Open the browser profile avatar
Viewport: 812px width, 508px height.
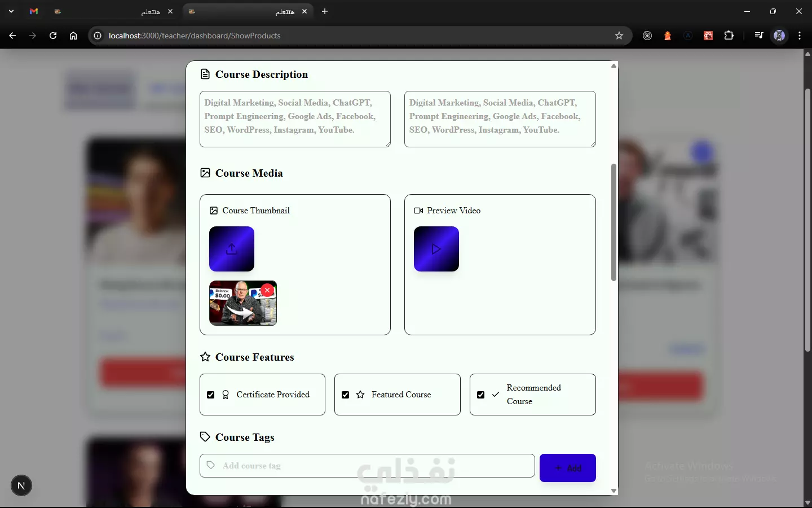(x=779, y=36)
